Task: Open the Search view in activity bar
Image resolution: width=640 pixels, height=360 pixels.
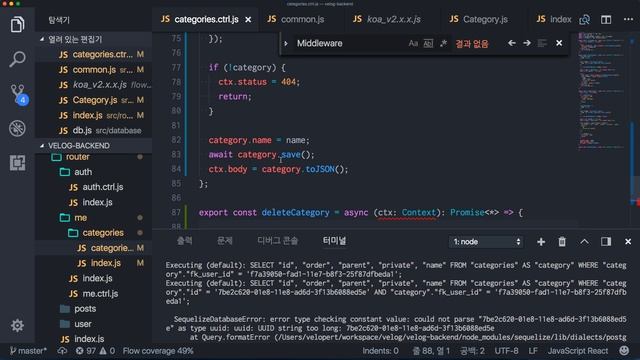Action: [x=17, y=59]
